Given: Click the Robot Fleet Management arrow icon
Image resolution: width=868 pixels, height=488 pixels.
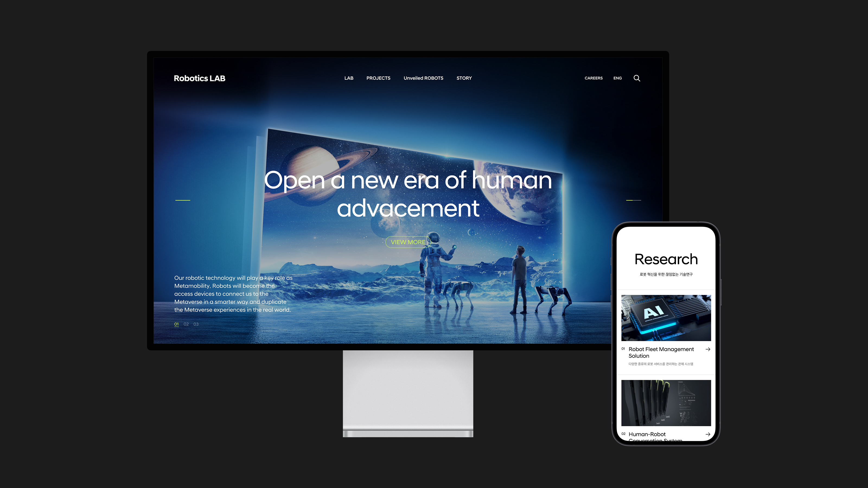Looking at the screenshot, I should [x=708, y=349].
